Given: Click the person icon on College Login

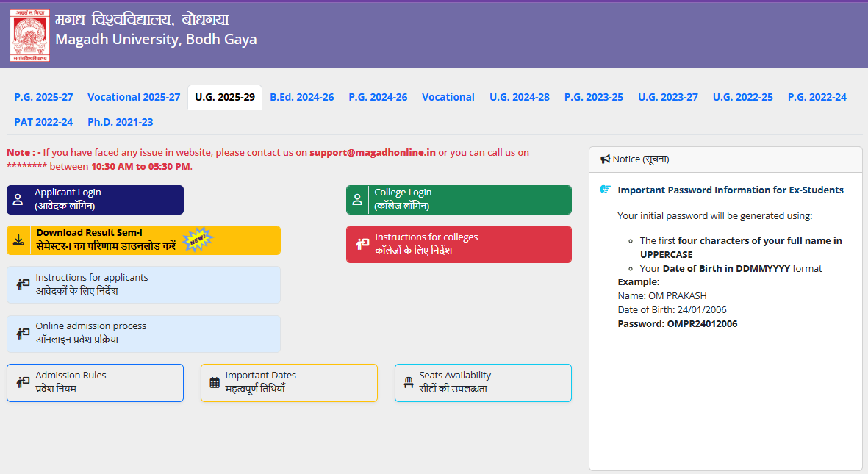Looking at the screenshot, I should click(x=358, y=199).
